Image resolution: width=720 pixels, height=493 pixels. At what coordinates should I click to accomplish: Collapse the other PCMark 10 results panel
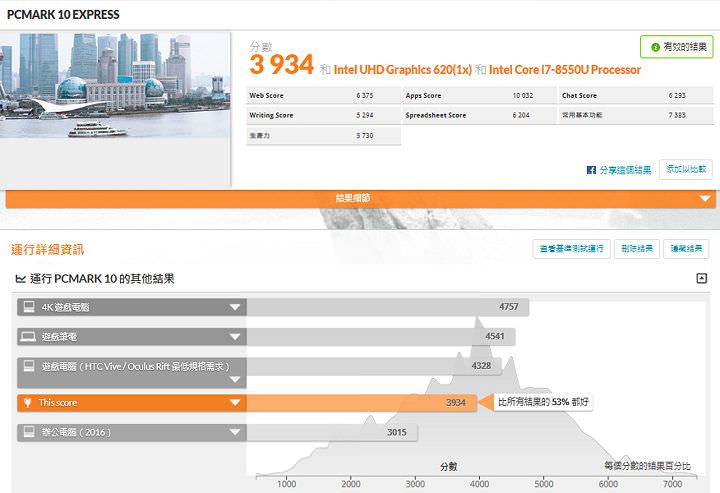[x=701, y=279]
